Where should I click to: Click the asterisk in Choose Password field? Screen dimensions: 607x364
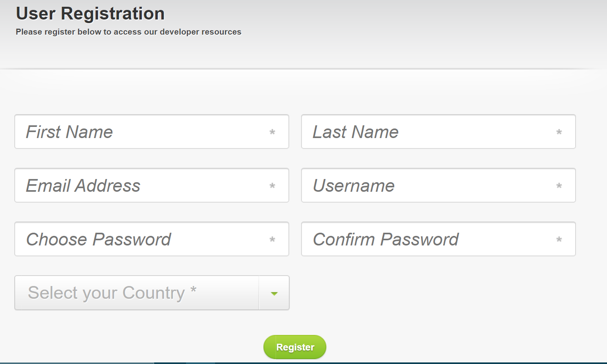(272, 239)
